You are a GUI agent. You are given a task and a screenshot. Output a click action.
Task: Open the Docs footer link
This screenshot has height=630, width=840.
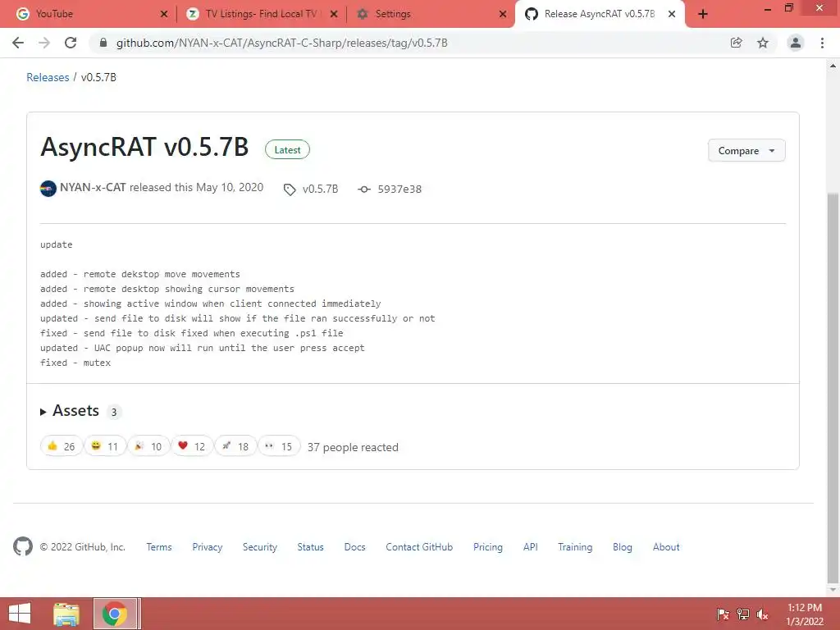354,547
